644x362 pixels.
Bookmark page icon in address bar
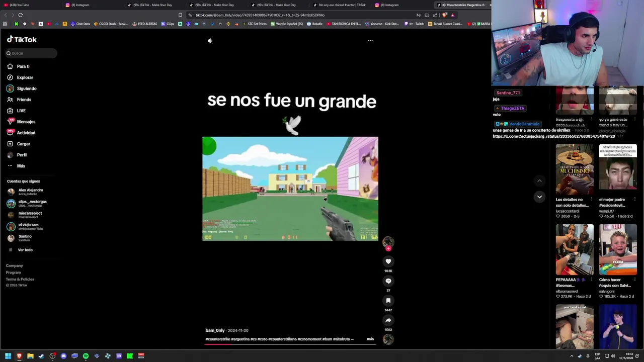pyautogui.click(x=180, y=15)
